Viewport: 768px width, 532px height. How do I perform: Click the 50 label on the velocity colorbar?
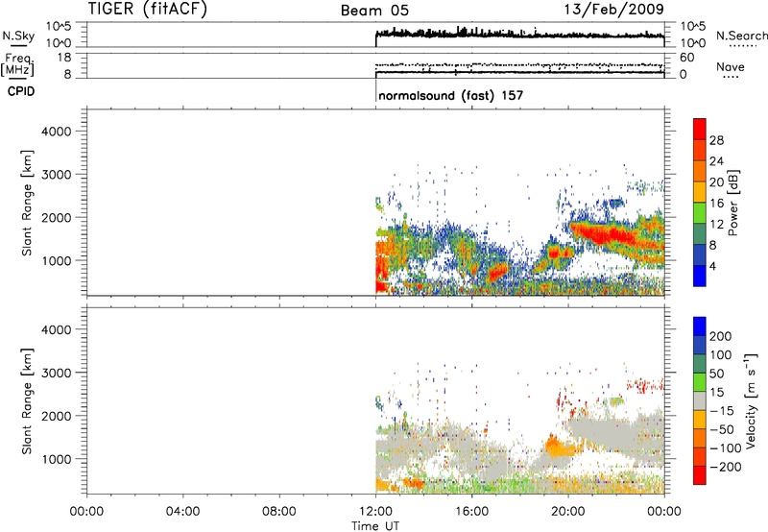tap(716, 374)
